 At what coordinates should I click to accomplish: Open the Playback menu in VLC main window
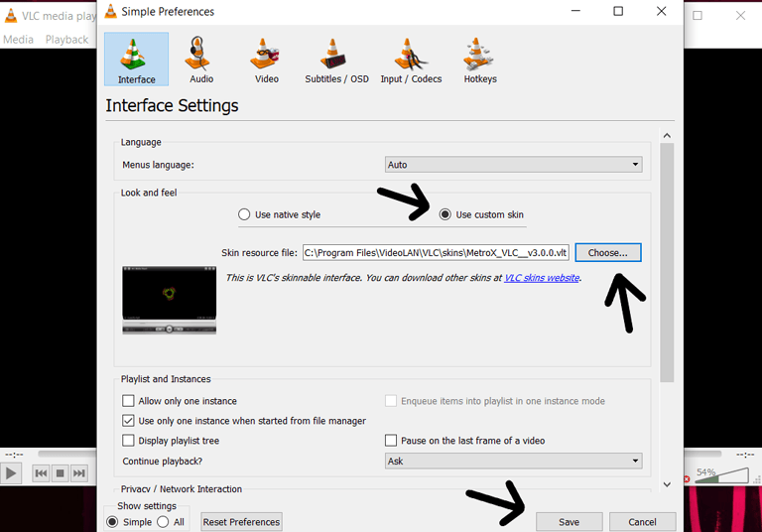click(66, 40)
